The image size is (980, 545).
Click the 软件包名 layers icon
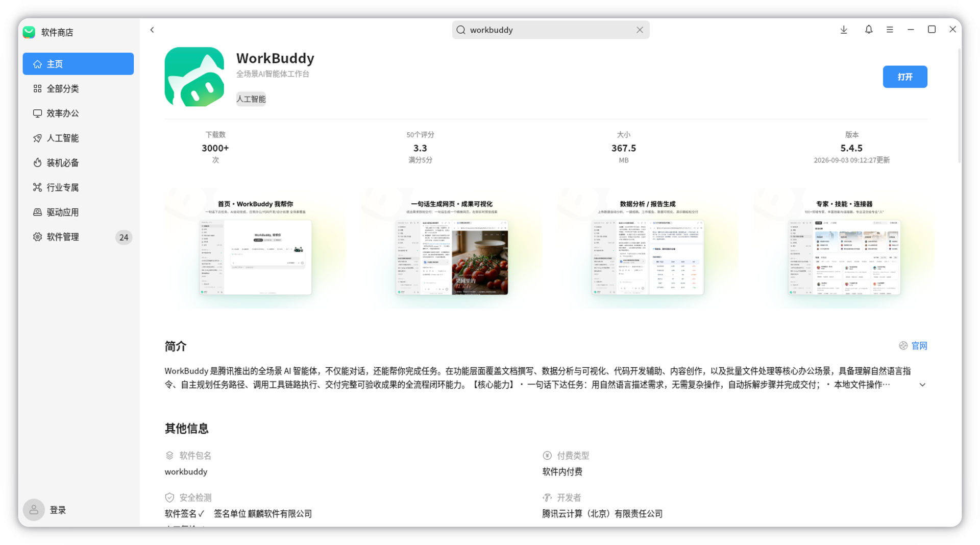click(169, 455)
